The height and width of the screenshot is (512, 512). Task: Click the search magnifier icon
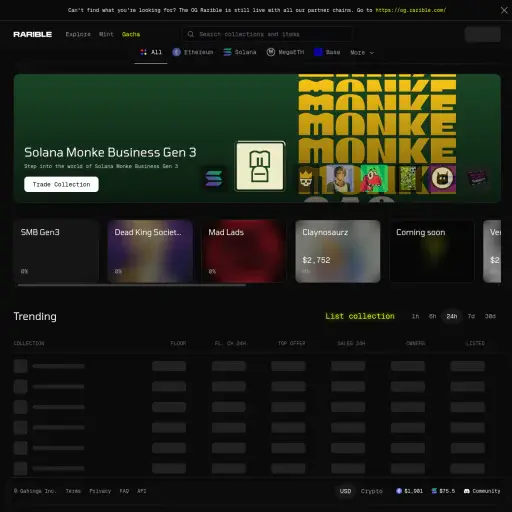(x=190, y=34)
